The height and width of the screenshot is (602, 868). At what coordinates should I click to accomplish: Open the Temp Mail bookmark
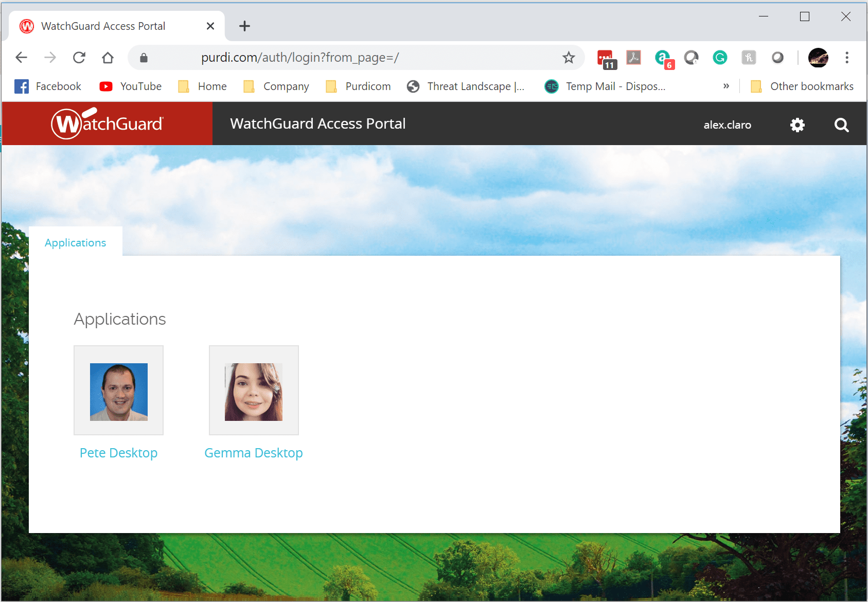coord(605,86)
